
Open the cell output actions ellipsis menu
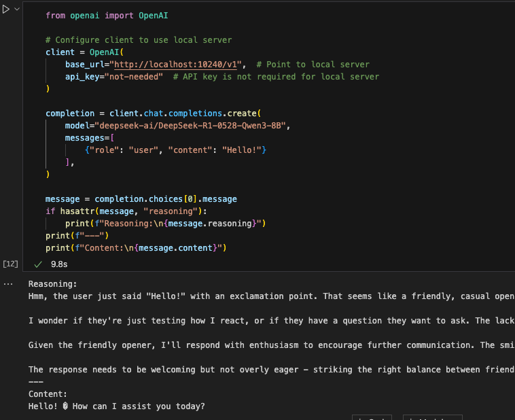[8, 284]
